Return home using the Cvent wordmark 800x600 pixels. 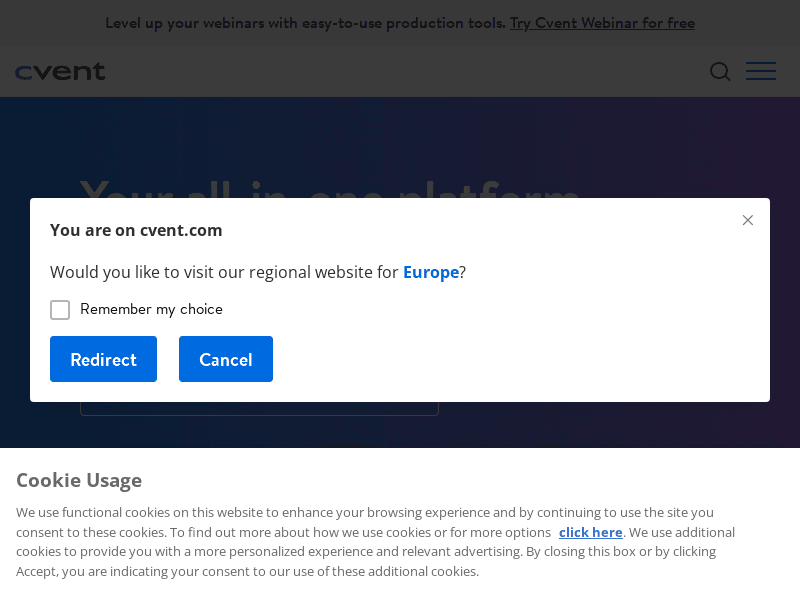pyautogui.click(x=60, y=71)
